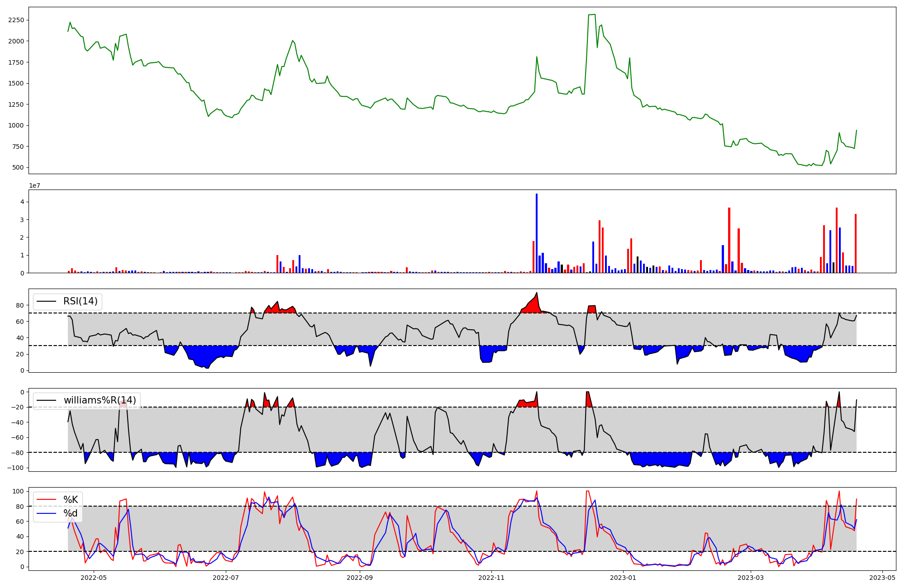This screenshot has height=588, width=905.
Task: Click the blue %d legend line swatch
Action: pyautogui.click(x=47, y=513)
